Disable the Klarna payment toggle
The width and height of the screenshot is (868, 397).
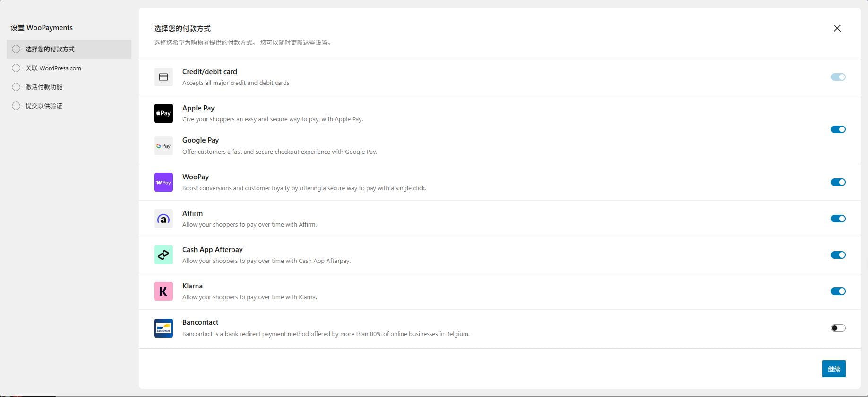tap(838, 291)
